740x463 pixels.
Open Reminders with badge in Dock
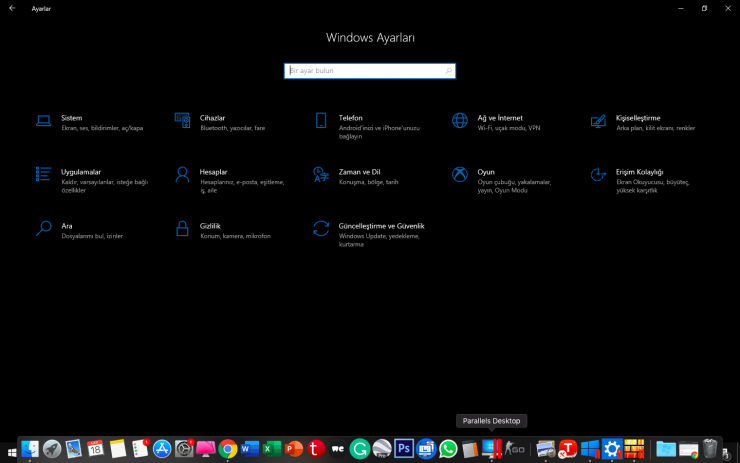click(x=140, y=449)
